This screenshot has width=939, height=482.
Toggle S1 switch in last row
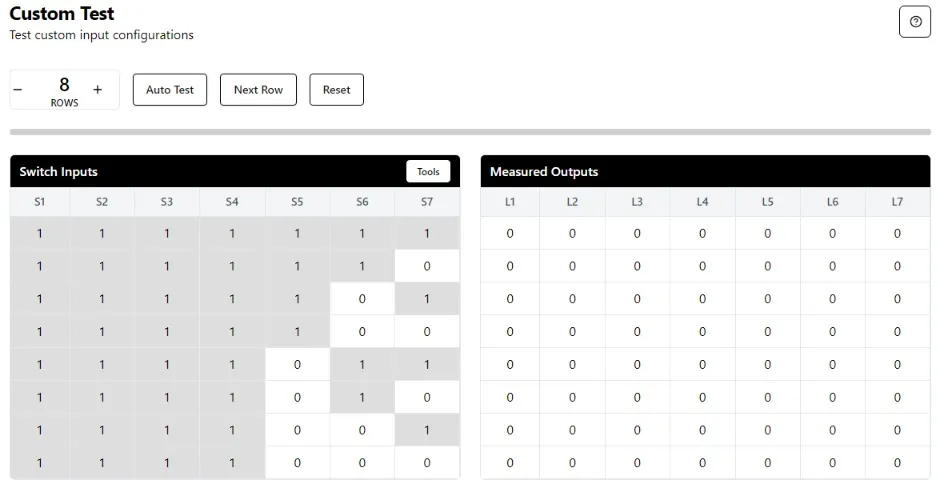(40, 463)
